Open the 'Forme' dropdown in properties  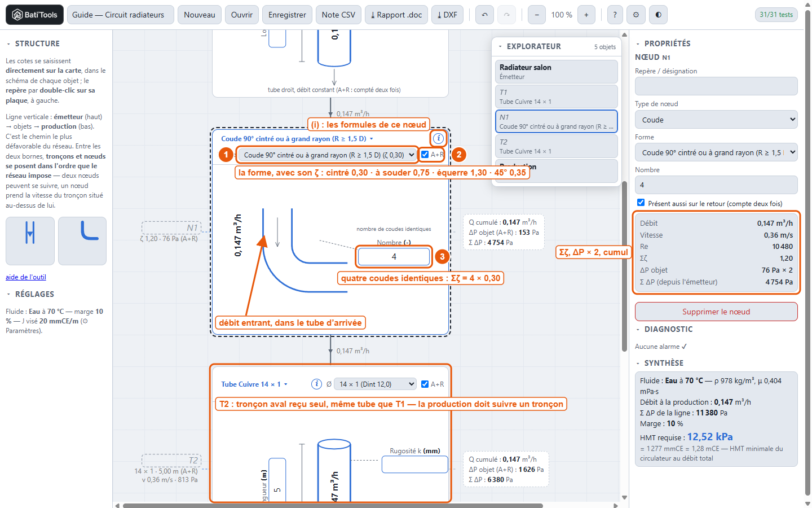pyautogui.click(x=716, y=152)
